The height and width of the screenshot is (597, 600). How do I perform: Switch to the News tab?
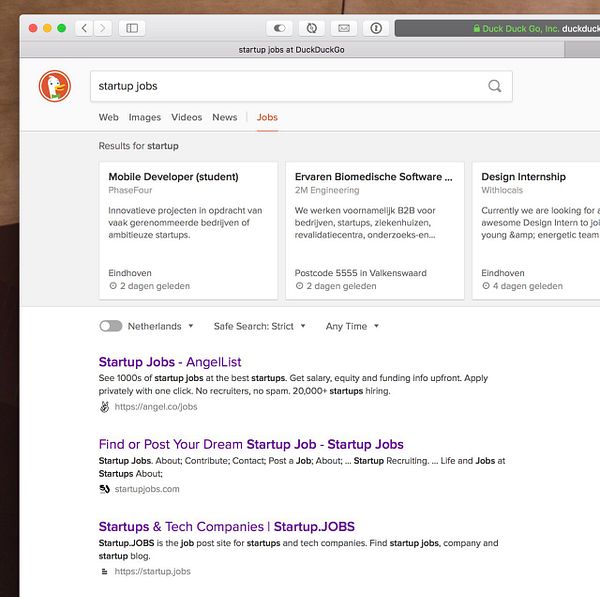(225, 117)
